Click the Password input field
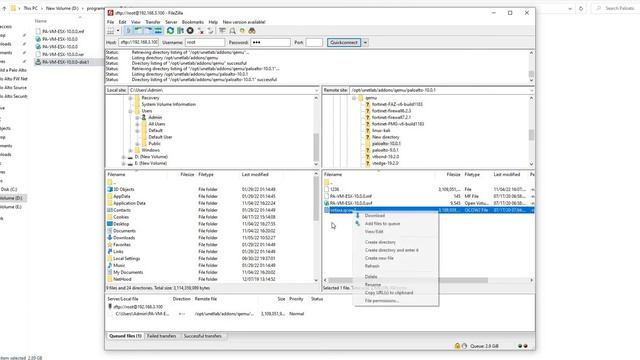Viewport: 640px width, 360px height. click(x=271, y=42)
